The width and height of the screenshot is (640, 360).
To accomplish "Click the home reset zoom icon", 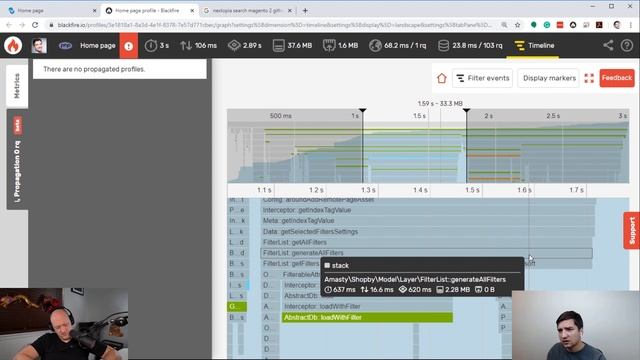I will click(442, 78).
